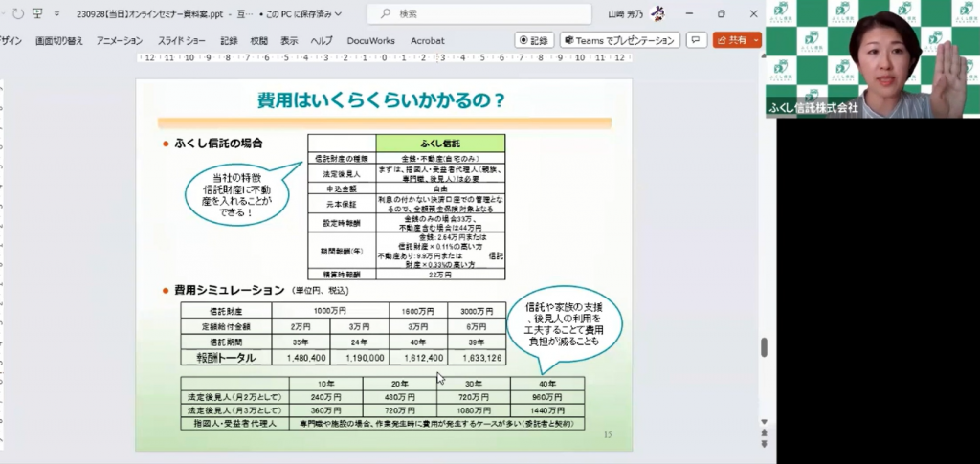Open the 記録 ribbon tab
The width and height of the screenshot is (980, 464).
[229, 40]
